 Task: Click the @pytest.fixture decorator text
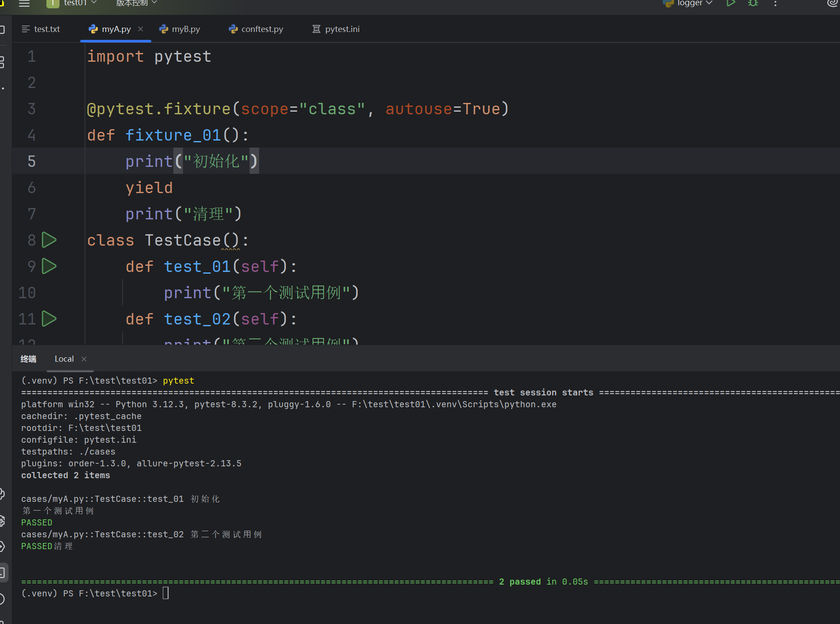[158, 109]
